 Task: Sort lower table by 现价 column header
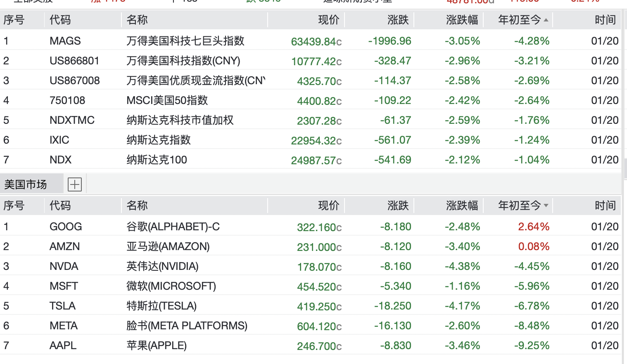328,206
